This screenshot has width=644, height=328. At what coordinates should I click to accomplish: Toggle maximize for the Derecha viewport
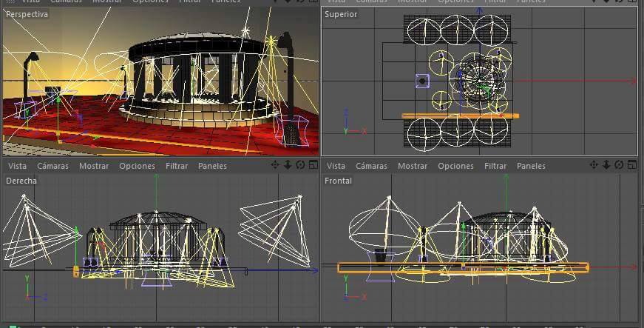[313, 166]
